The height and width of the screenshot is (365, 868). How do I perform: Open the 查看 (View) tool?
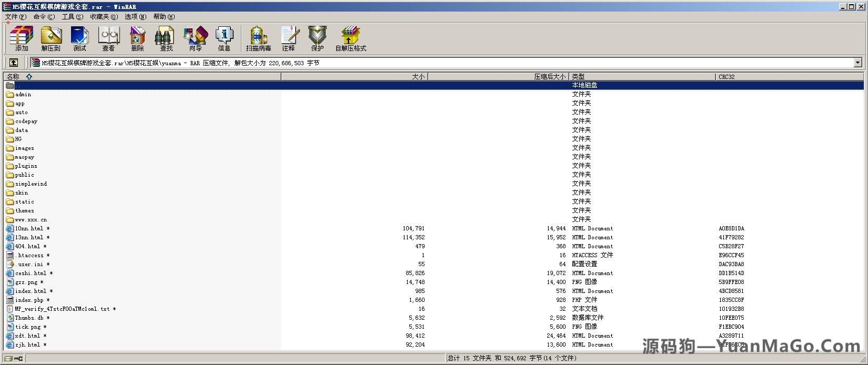[108, 38]
